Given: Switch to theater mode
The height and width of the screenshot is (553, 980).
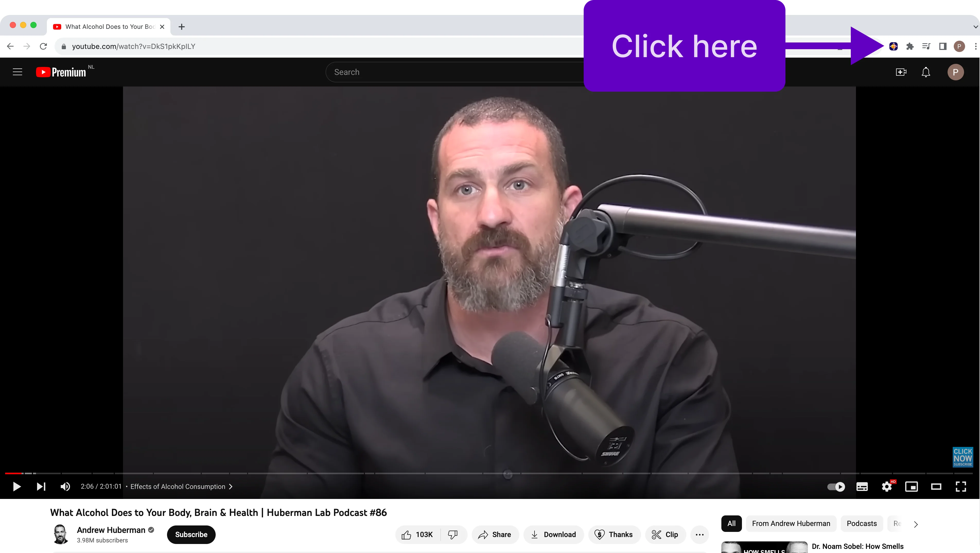Looking at the screenshot, I should click(x=937, y=486).
